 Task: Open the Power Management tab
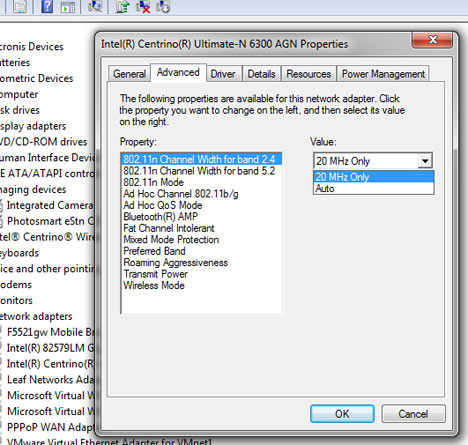click(x=383, y=74)
